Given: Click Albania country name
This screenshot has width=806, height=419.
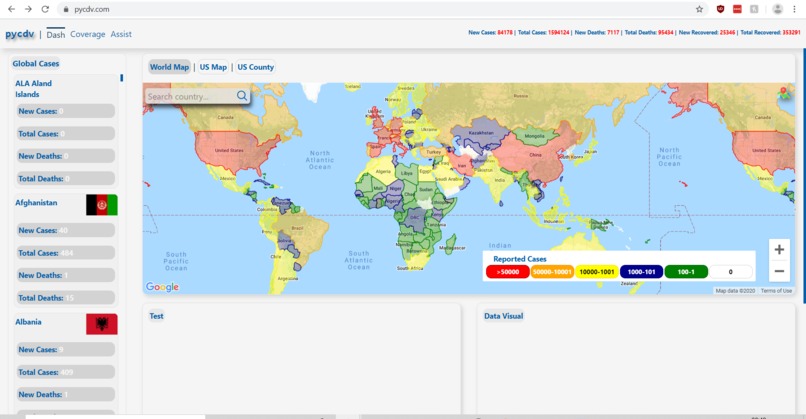Looking at the screenshot, I should click(28, 322).
